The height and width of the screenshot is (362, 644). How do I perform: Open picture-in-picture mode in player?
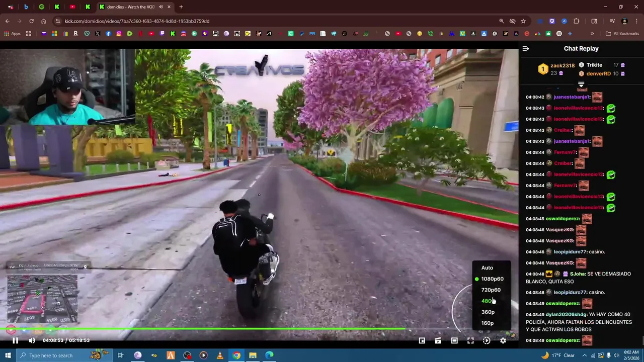(x=422, y=341)
